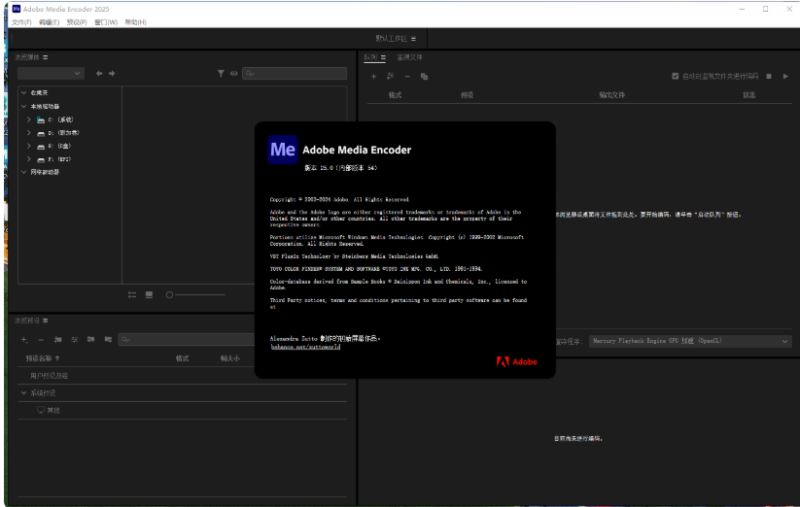Click the preset format column header

(182, 359)
